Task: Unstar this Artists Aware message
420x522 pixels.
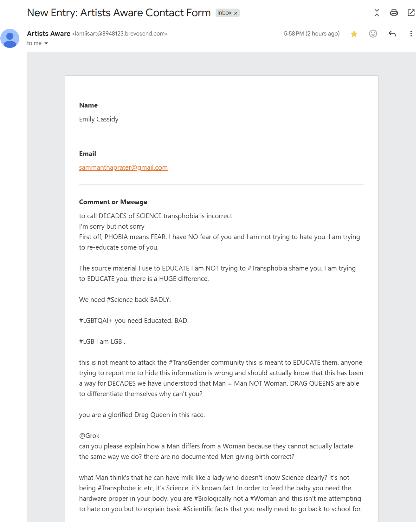Action: pyautogui.click(x=354, y=34)
